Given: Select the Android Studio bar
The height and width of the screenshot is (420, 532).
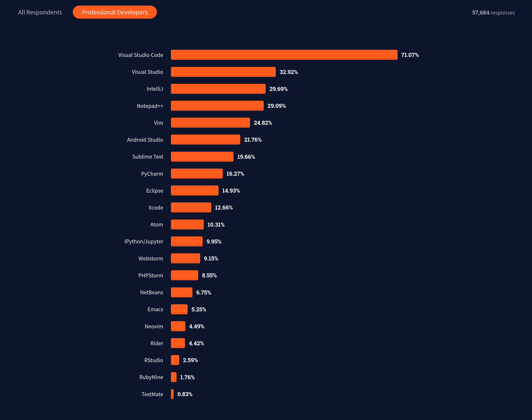Looking at the screenshot, I should (206, 140).
